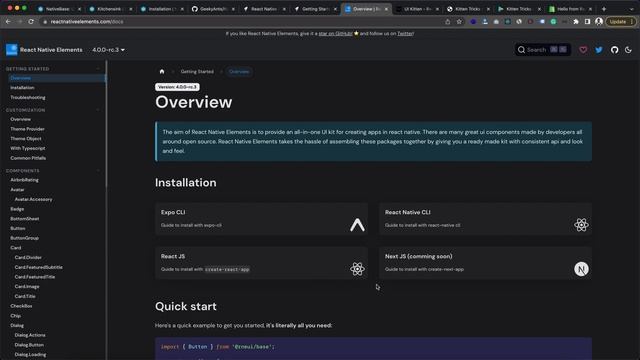Select With Typescript in the sidebar
Viewport: 640px width, 360px height.
28,149
